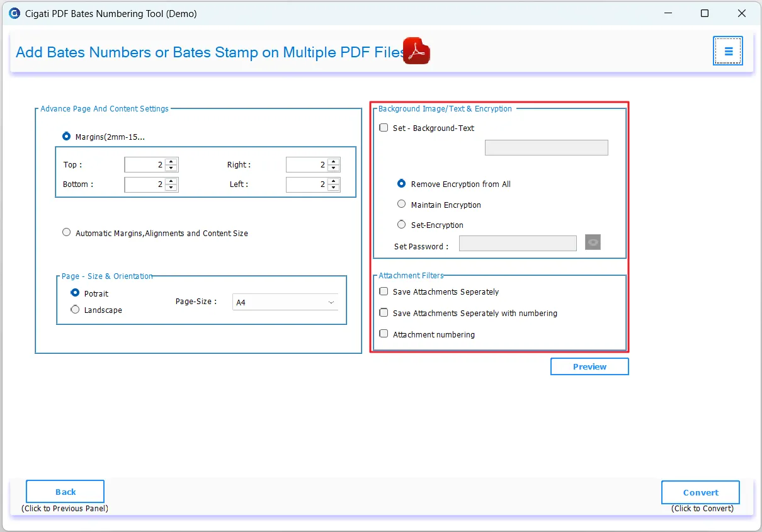Image resolution: width=762 pixels, height=532 pixels.
Task: Select Landscape orientation
Action: pyautogui.click(x=76, y=310)
